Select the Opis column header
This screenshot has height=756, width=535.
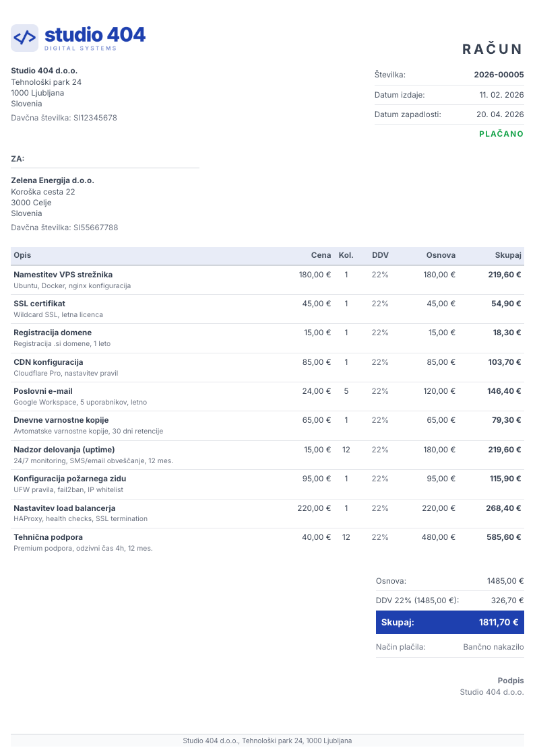pyautogui.click(x=22, y=255)
